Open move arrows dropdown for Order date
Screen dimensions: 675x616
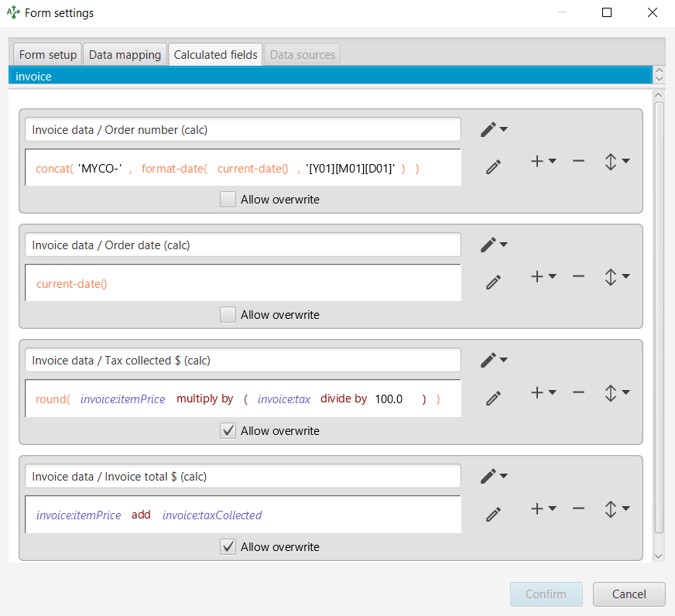tap(616, 276)
